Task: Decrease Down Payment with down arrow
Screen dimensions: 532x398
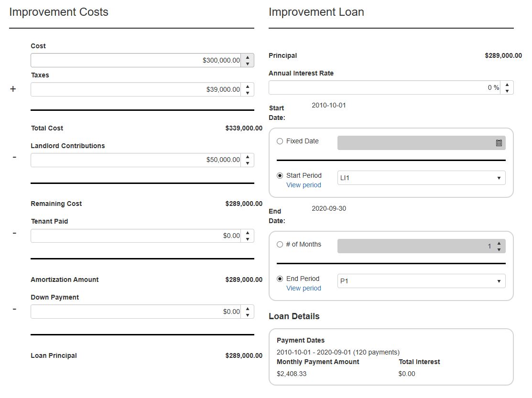Action: pos(248,315)
